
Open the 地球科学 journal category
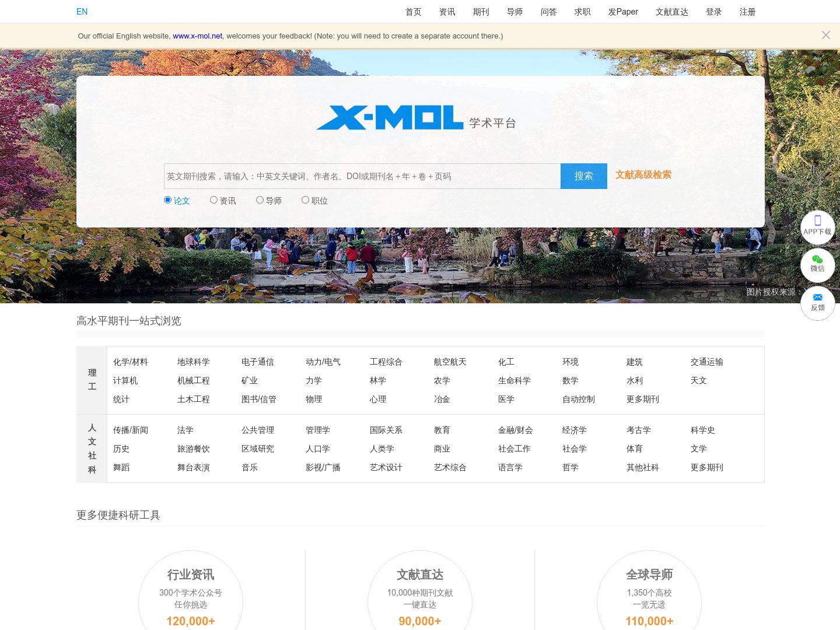pos(194,362)
